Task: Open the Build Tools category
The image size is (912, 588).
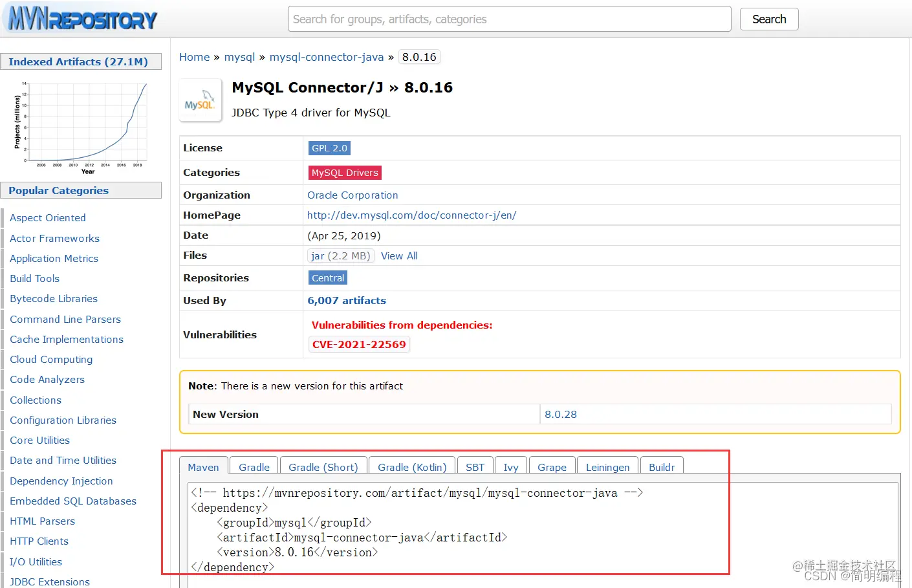Action: 35,279
